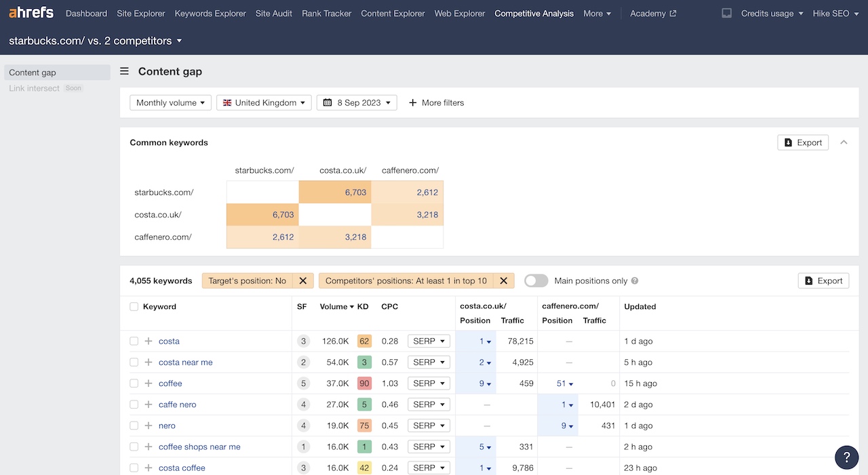868x475 pixels.
Task: Click the 6,703 cell in starbucks.com row
Action: (x=335, y=192)
